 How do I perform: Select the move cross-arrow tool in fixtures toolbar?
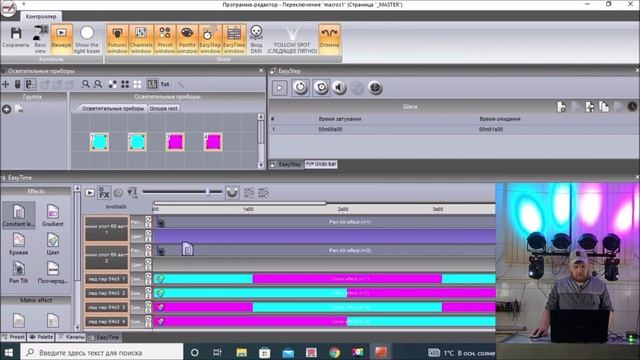(6, 84)
